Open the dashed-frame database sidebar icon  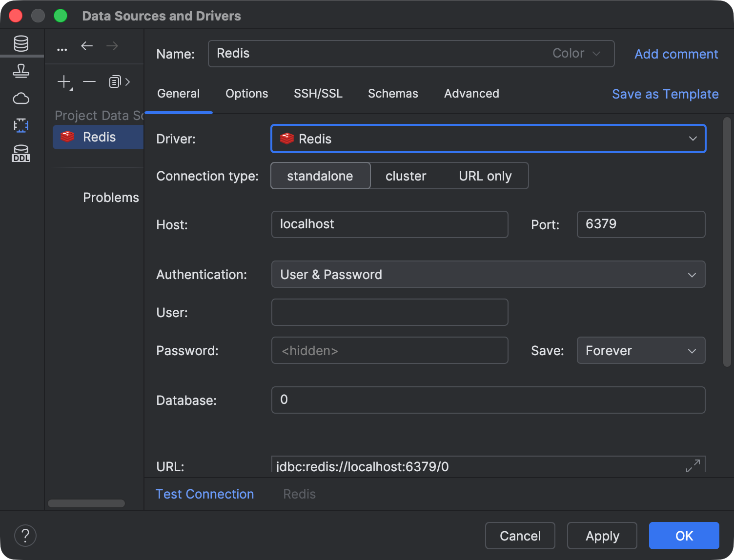pos(21,126)
